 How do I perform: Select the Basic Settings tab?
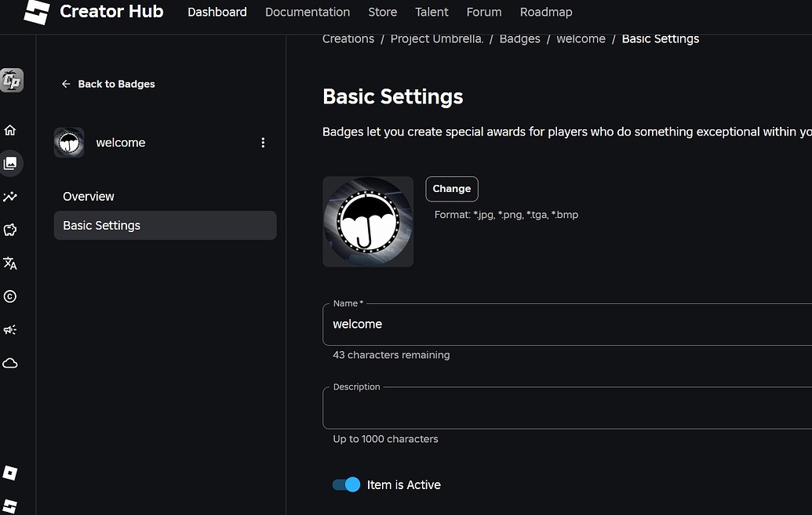(101, 225)
